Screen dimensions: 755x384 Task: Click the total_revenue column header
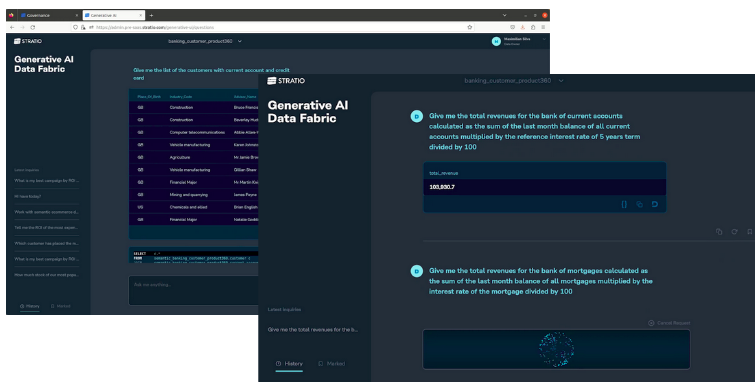[x=443, y=173]
